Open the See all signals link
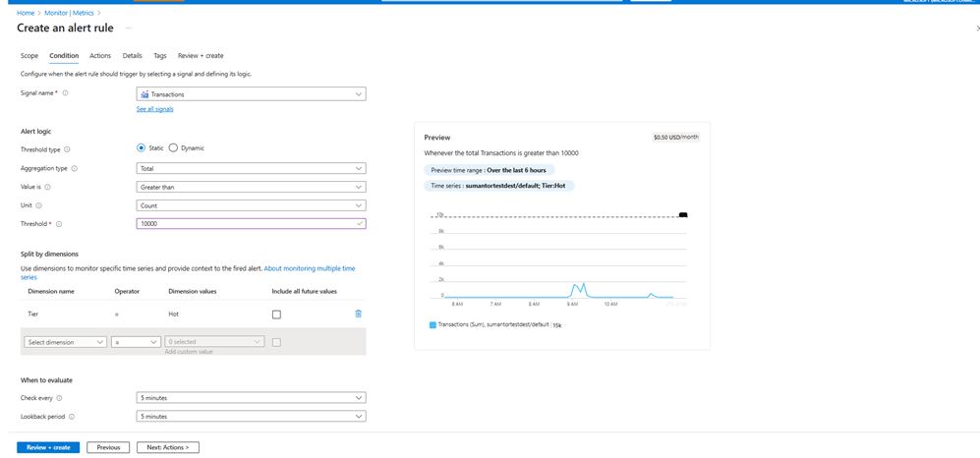 pyautogui.click(x=155, y=109)
